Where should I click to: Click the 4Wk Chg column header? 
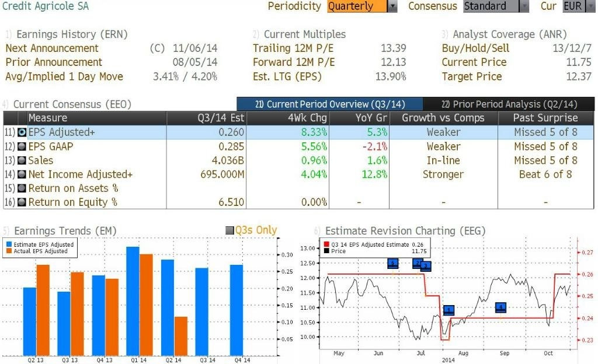[x=287, y=118]
